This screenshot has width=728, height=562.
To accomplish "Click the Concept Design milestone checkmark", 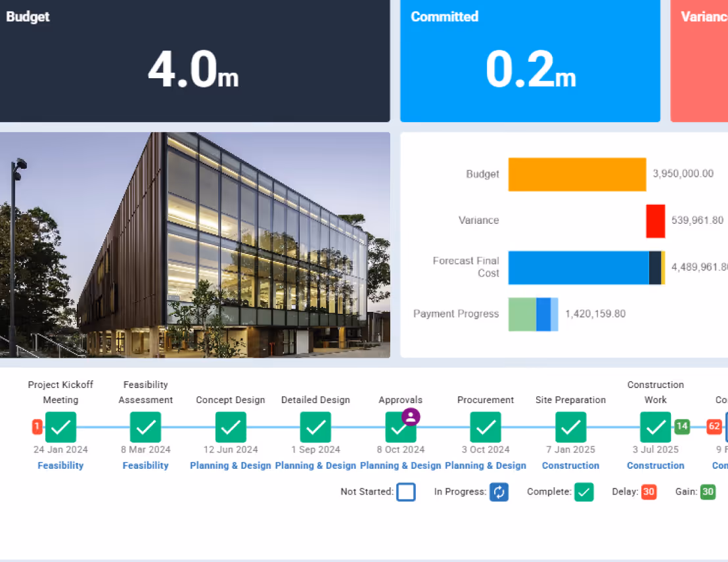I will (x=231, y=427).
